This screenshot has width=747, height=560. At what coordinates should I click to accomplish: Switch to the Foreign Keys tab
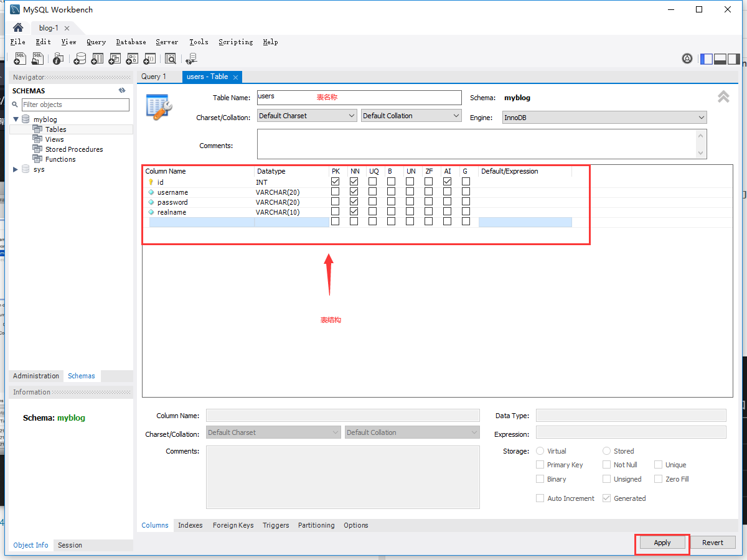233,525
